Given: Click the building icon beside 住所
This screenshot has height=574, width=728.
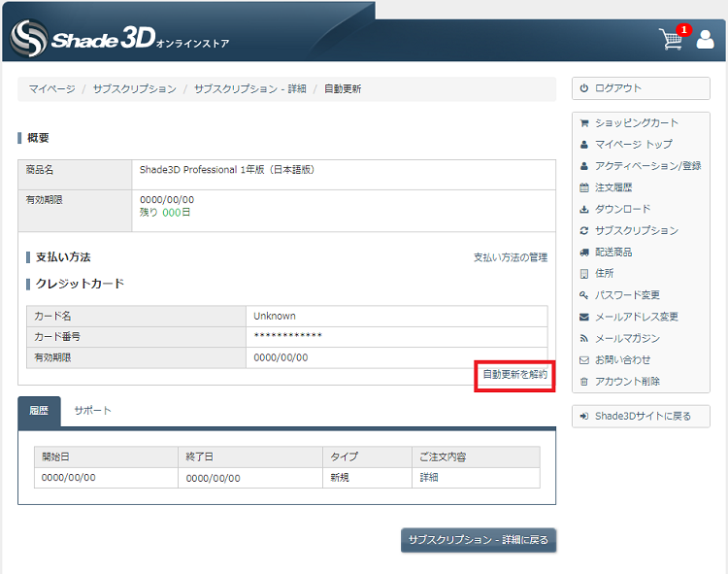Looking at the screenshot, I should [x=584, y=274].
